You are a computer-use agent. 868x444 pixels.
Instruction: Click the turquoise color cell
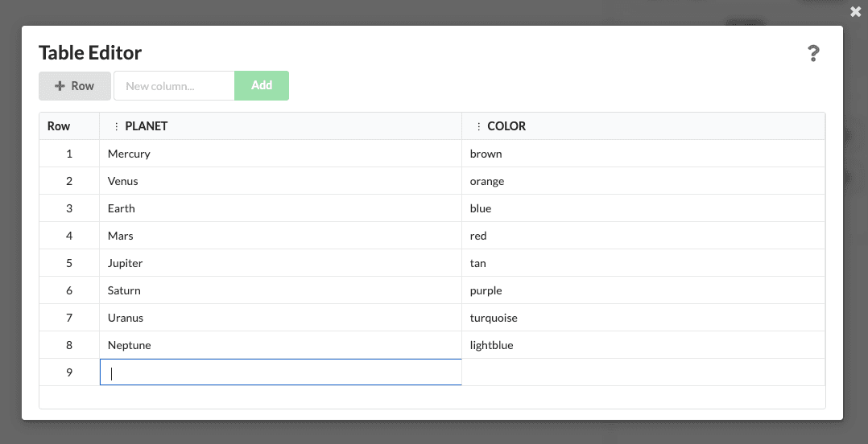(x=643, y=318)
